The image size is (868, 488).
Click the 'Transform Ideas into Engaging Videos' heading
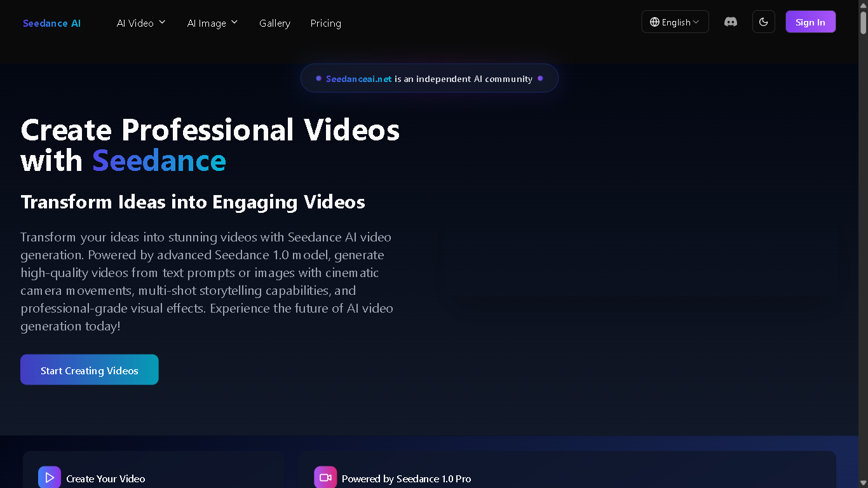click(193, 202)
